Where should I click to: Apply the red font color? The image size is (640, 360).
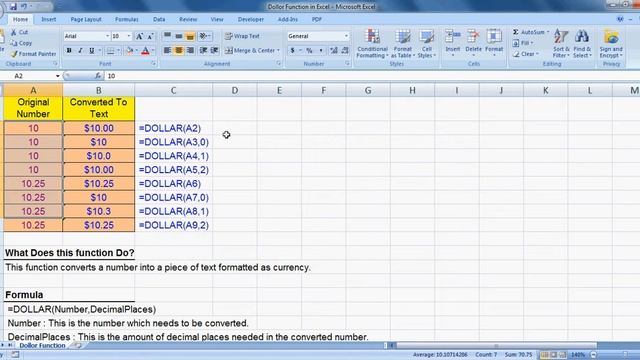[145, 51]
